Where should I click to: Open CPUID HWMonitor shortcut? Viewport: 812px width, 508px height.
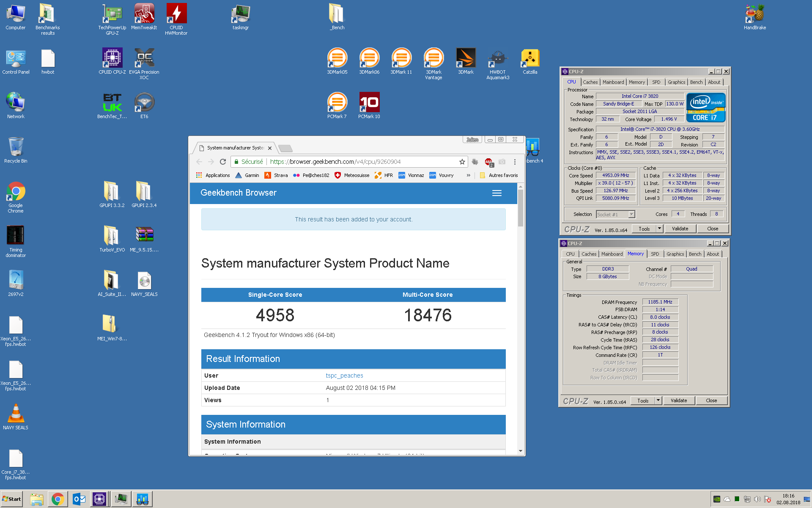click(x=176, y=19)
